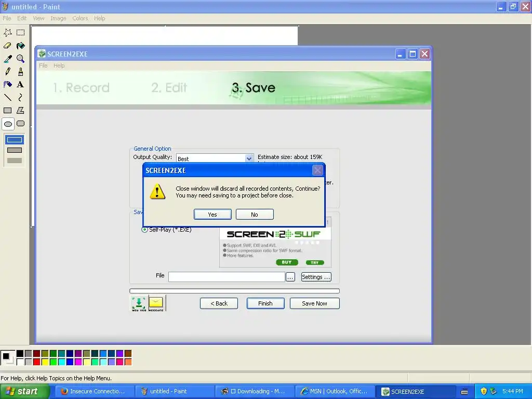The image size is (532, 399).
Task: Select the bright red color swatch
Action: 37,362
